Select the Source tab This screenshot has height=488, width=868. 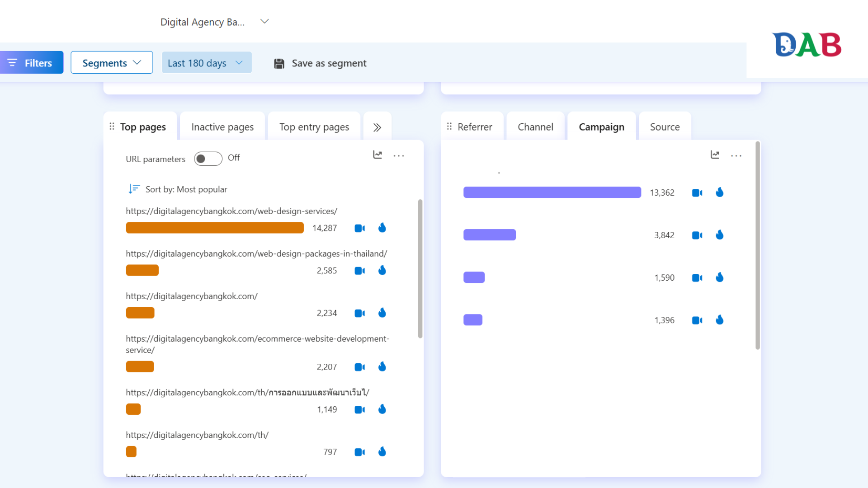pyautogui.click(x=665, y=127)
